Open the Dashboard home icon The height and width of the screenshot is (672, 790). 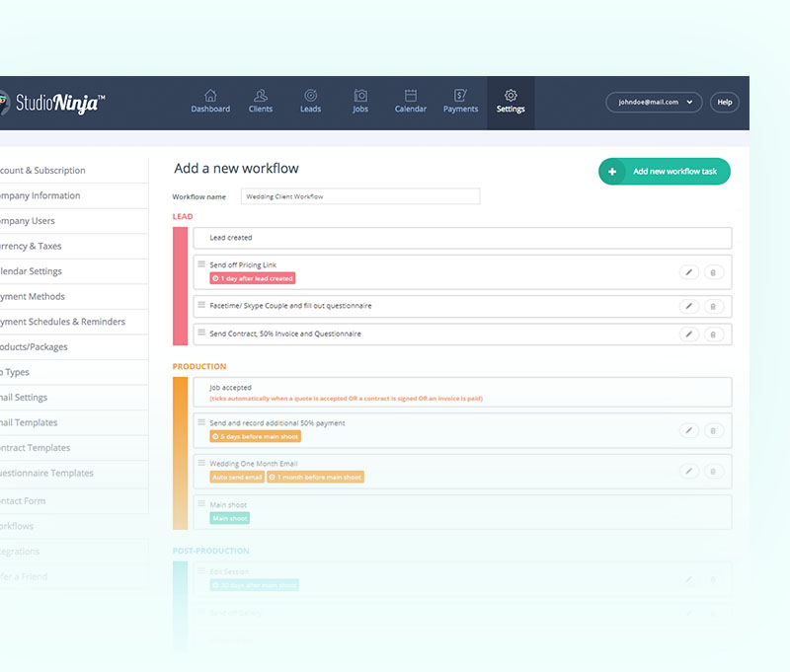tap(210, 95)
